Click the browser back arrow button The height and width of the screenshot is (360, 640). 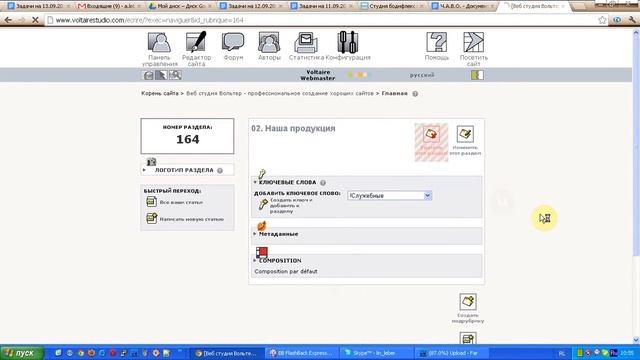(8, 20)
